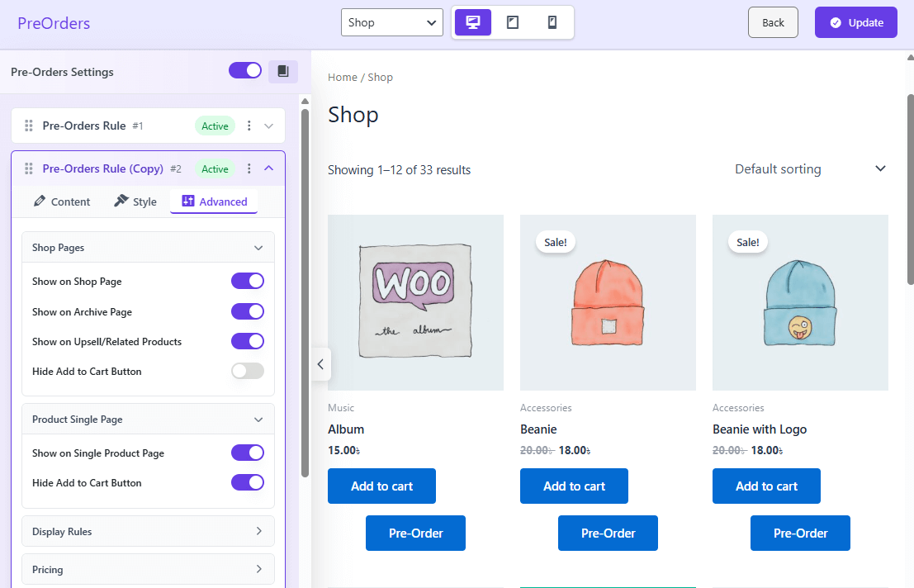Click Pre-Order under Beanie with Logo

(x=800, y=533)
